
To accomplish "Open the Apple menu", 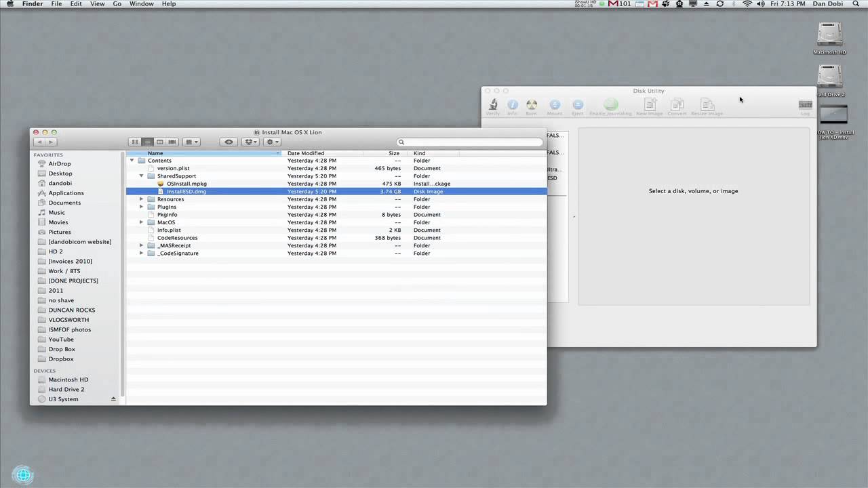I will [x=10, y=4].
